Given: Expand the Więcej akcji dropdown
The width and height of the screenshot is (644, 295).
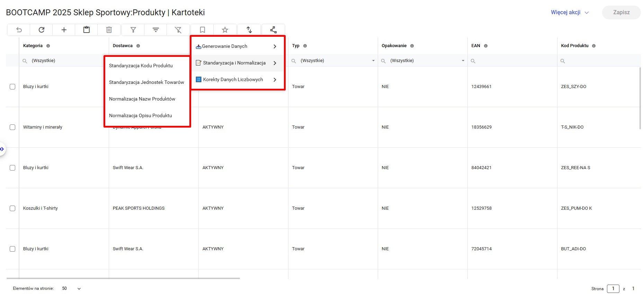Looking at the screenshot, I should (570, 12).
